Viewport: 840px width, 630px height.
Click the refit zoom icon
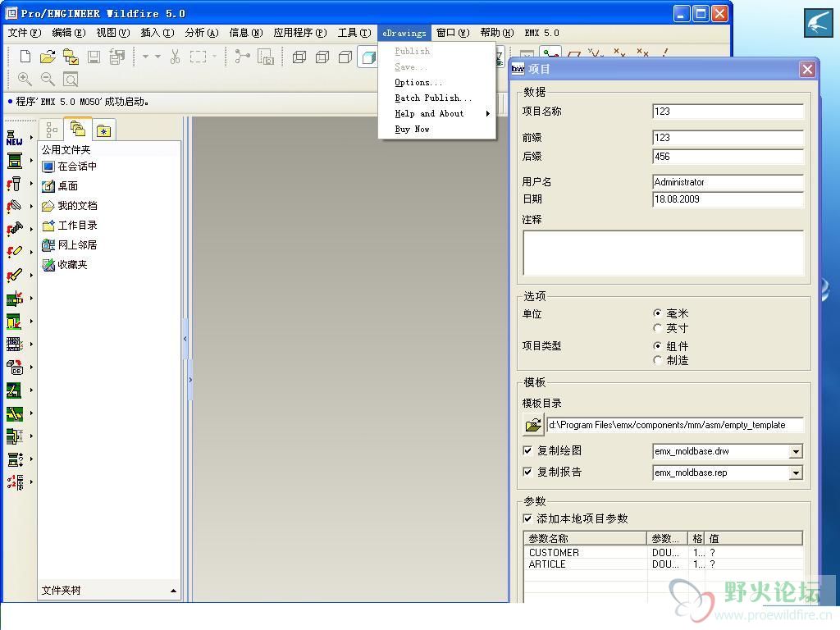71,80
